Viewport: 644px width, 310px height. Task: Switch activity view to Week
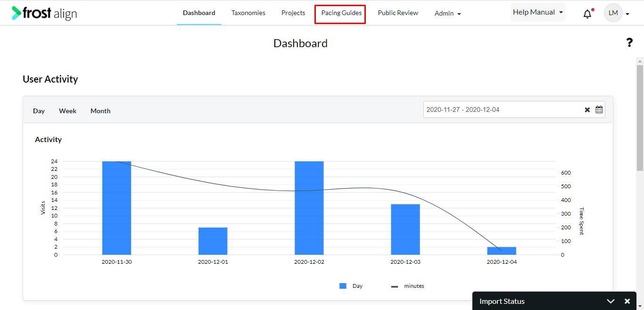(67, 111)
